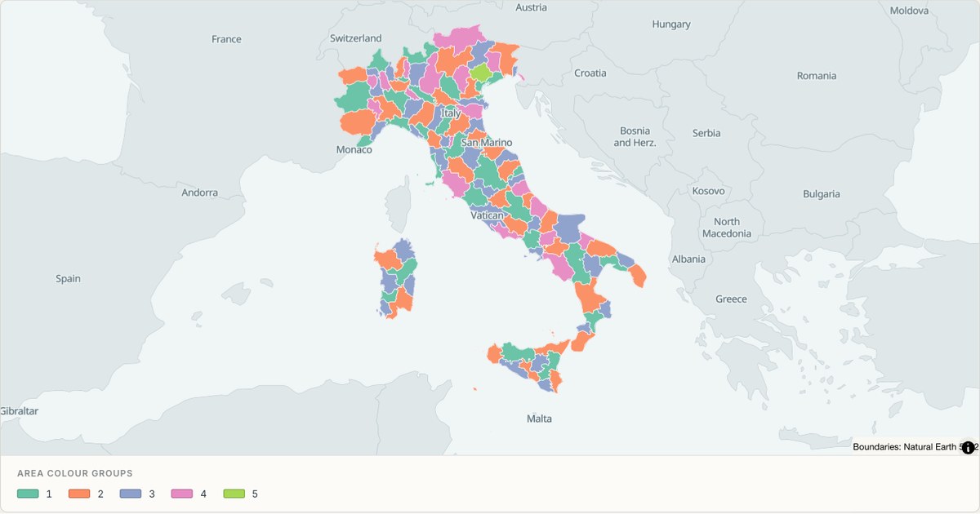
Task: Click the 'Kosovo' country label
Action: pyautogui.click(x=708, y=191)
